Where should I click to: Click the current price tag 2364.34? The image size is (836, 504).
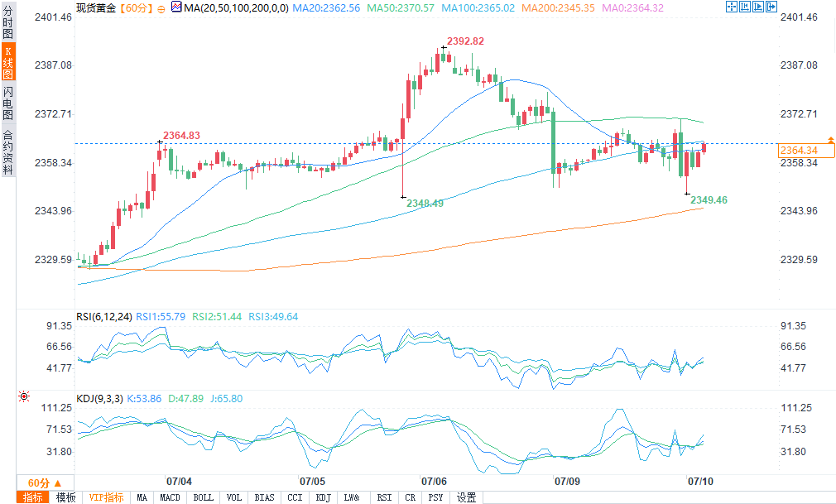tap(806, 151)
